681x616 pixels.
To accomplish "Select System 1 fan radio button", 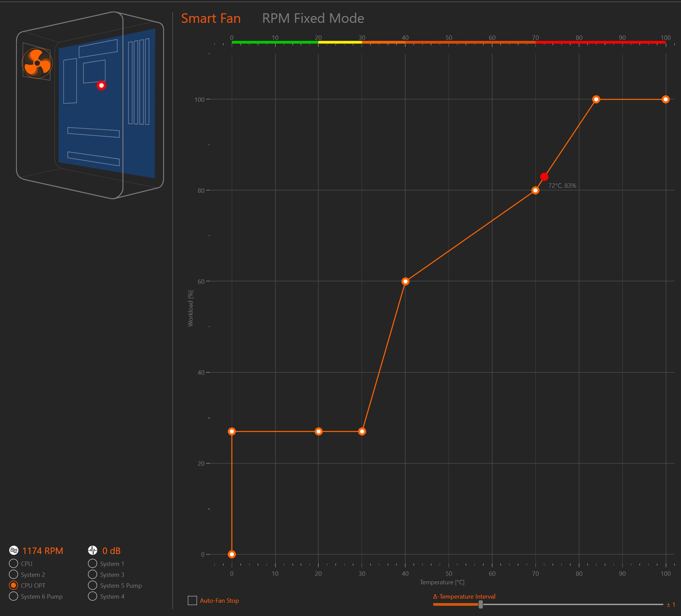I will tap(92, 564).
